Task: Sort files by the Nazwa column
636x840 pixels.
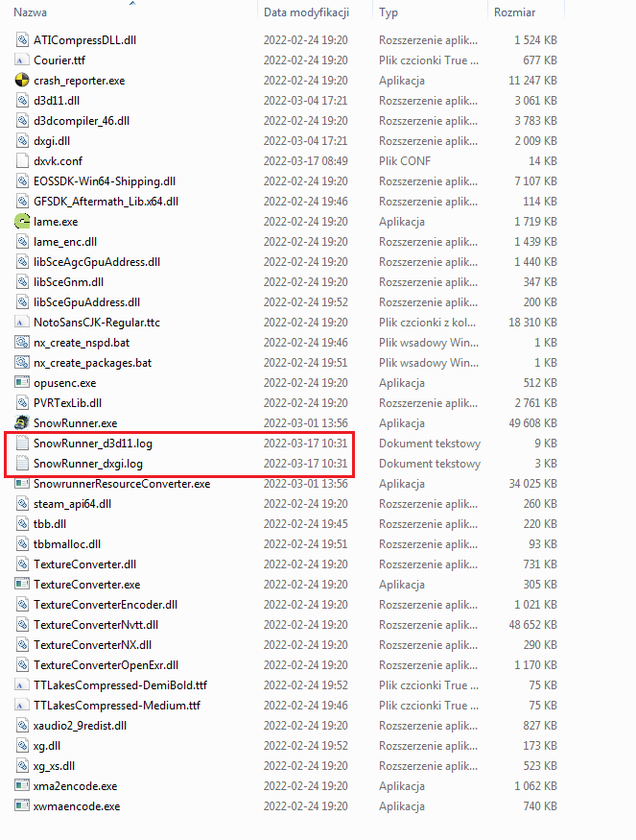Action: (x=30, y=12)
